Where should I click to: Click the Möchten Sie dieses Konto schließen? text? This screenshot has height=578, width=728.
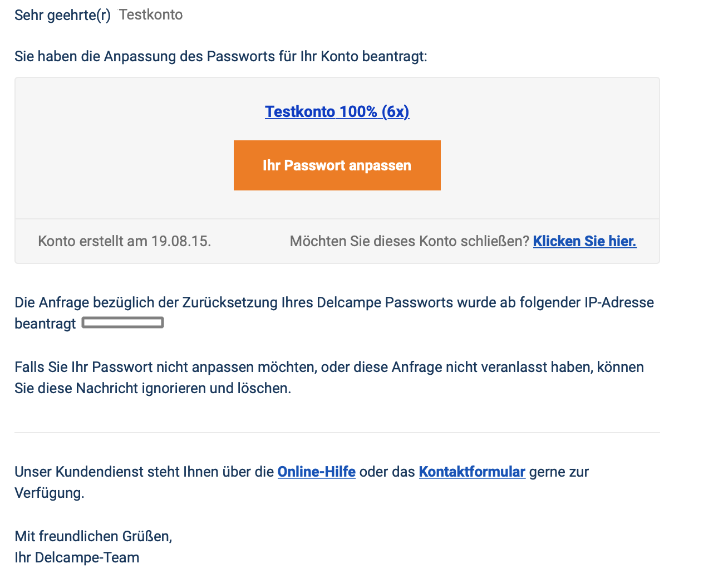[410, 241]
